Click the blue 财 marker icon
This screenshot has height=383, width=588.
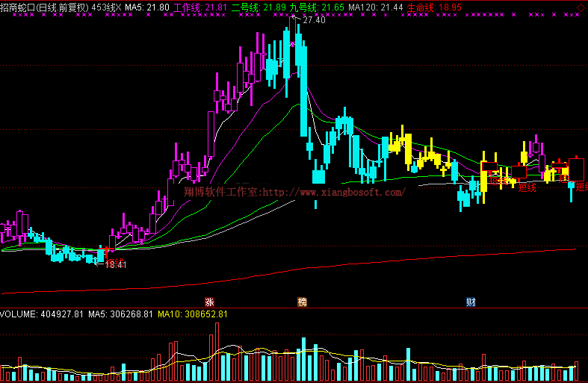[471, 302]
